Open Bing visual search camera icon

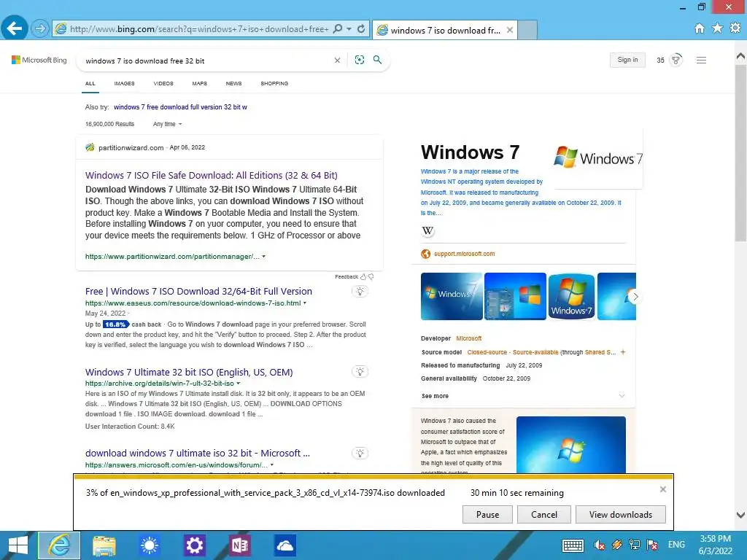point(360,60)
